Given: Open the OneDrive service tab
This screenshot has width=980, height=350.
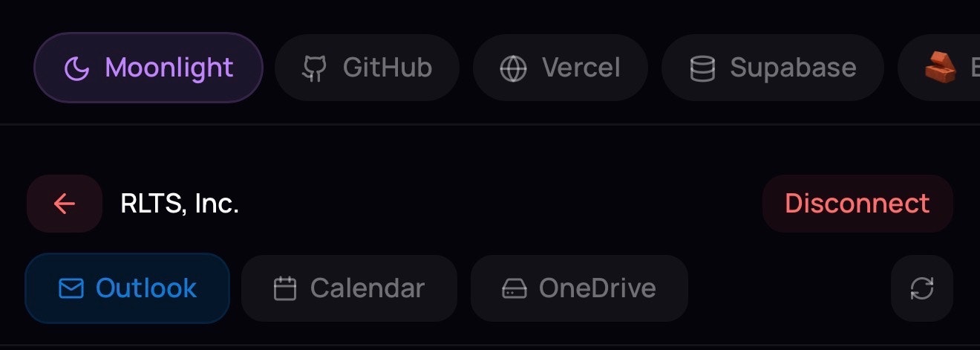Looking at the screenshot, I should click(x=579, y=288).
